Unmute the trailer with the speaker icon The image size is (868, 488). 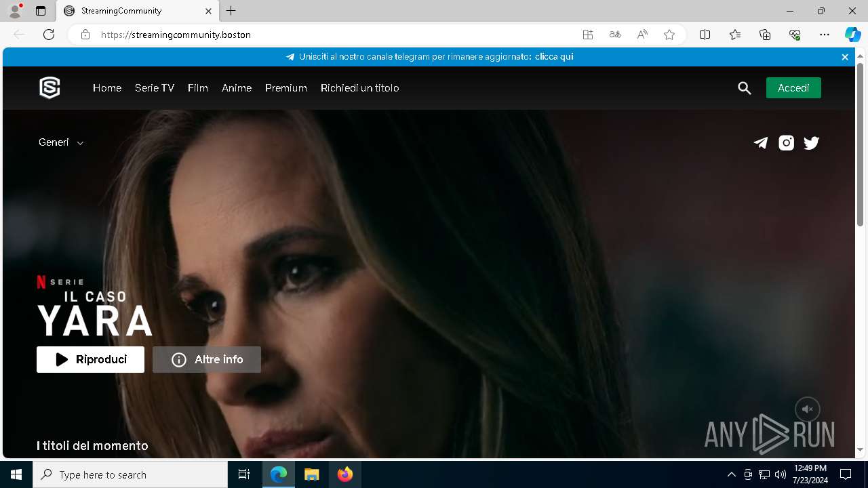coord(808,409)
